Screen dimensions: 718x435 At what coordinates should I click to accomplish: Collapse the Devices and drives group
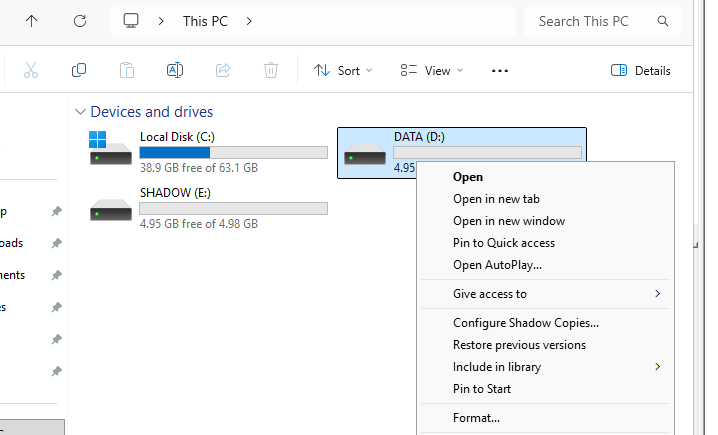click(79, 112)
